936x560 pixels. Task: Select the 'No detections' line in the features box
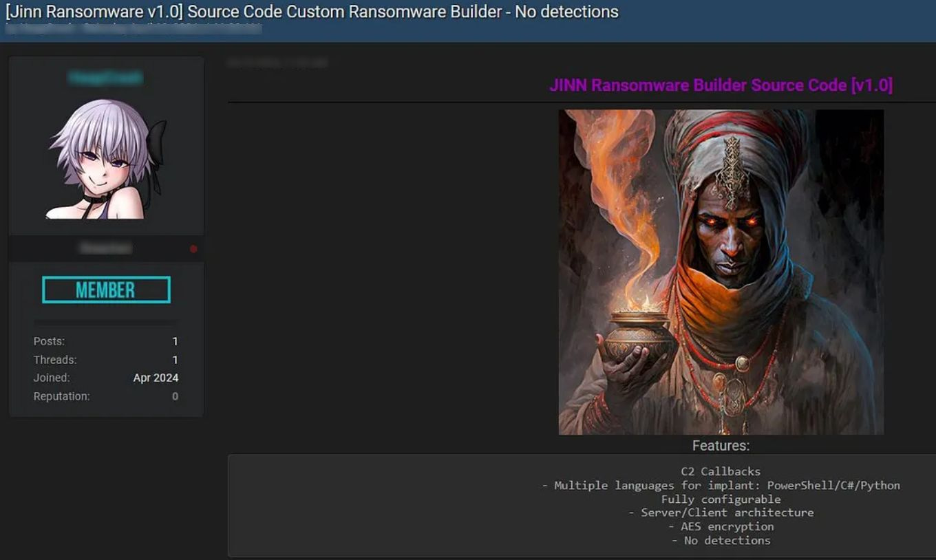(x=721, y=540)
